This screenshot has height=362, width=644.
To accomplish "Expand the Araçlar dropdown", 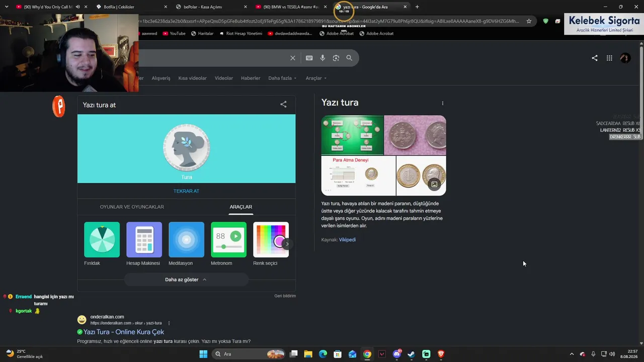I will (x=316, y=78).
